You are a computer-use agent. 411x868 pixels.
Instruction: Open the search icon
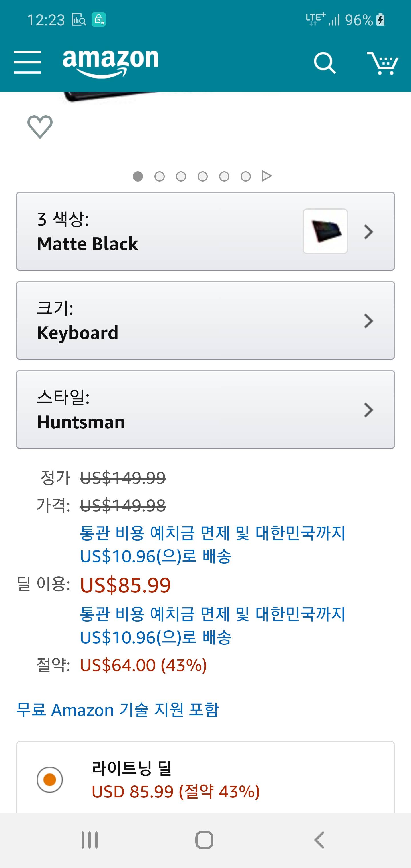[x=325, y=63]
